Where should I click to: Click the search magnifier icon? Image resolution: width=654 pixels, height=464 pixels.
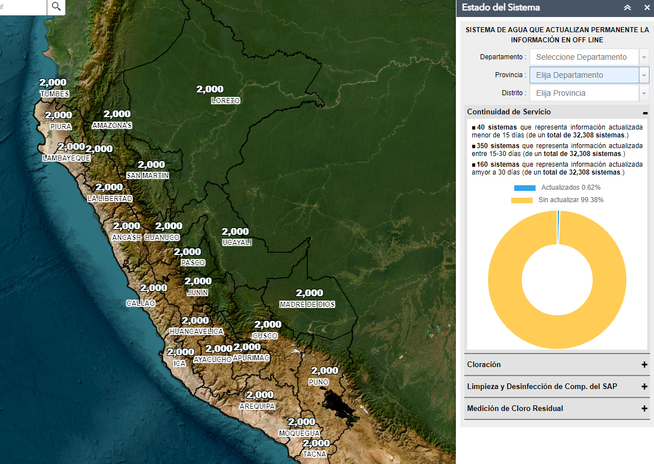57,7
